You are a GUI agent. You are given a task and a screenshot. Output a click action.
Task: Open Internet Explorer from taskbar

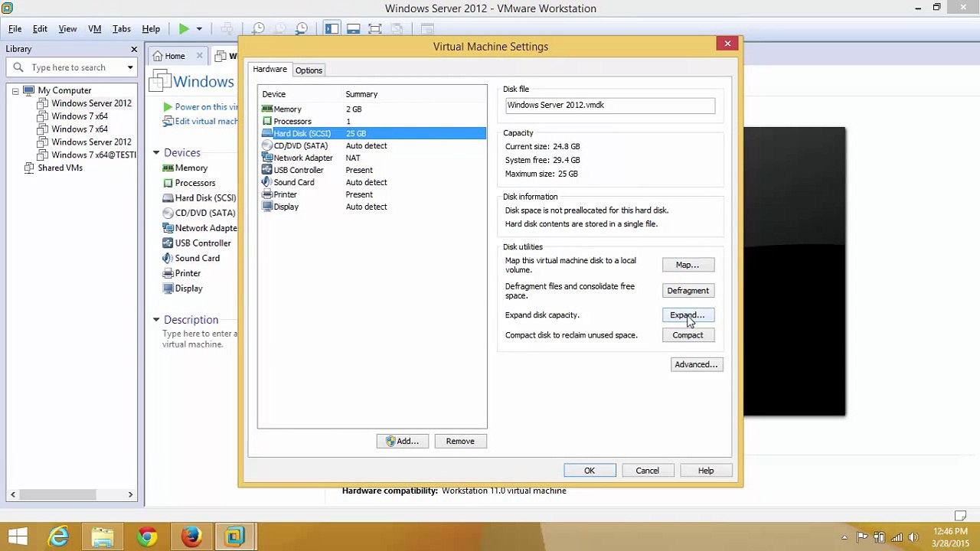(x=58, y=536)
